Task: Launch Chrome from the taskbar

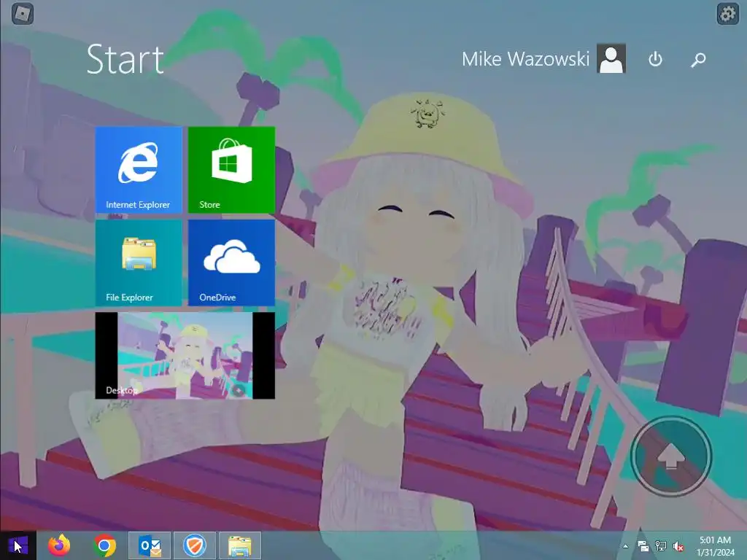Action: pos(105,545)
